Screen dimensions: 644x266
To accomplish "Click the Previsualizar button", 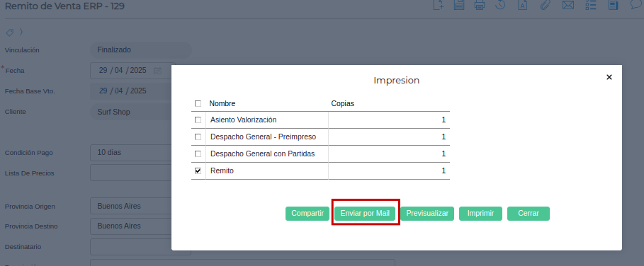I will [427, 214].
